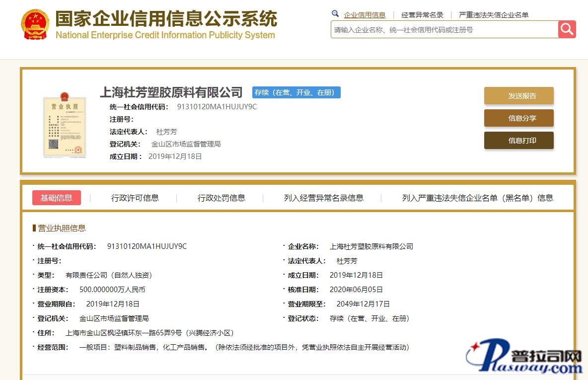Open the 列入严重违法失信企业名单（黑名单）信息 tab
The image size is (588, 380).
click(x=477, y=198)
